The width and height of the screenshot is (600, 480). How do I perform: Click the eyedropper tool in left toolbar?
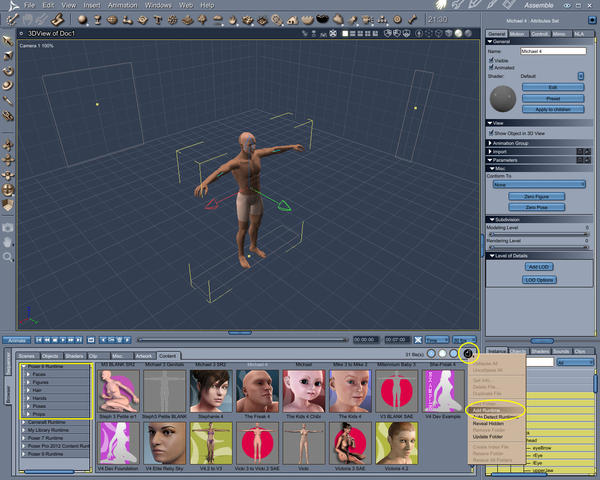(8, 101)
